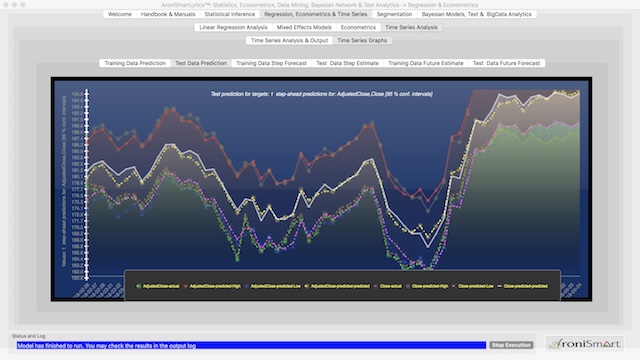
Task: Open the Welcome tab
Action: coord(120,14)
